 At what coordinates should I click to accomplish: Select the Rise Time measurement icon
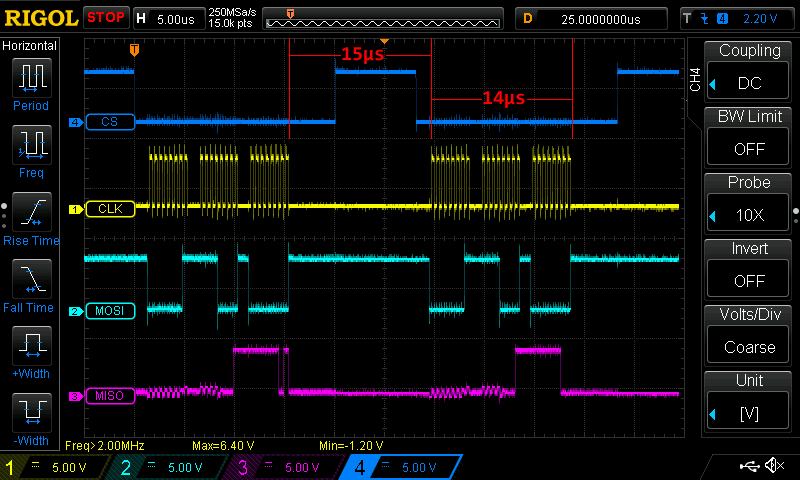click(x=32, y=212)
